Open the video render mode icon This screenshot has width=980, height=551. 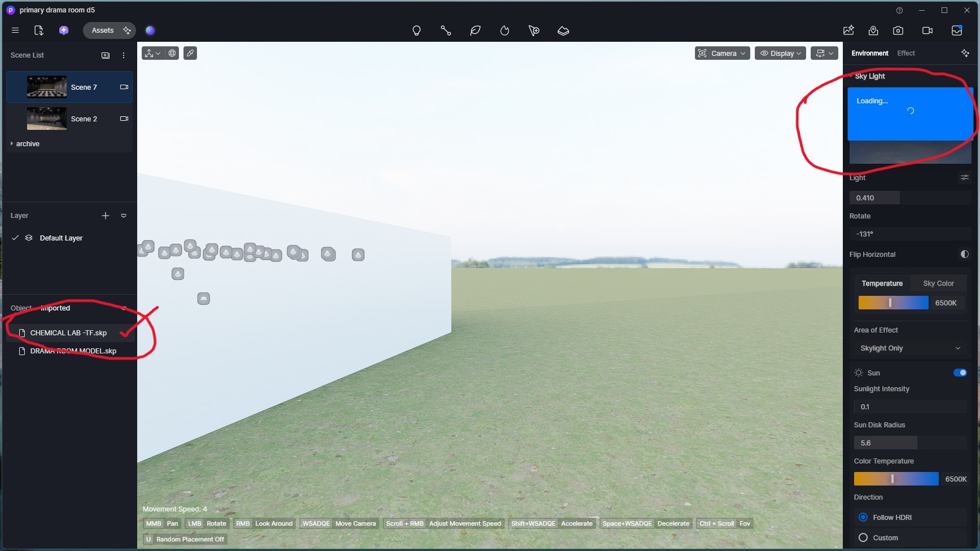[928, 30]
